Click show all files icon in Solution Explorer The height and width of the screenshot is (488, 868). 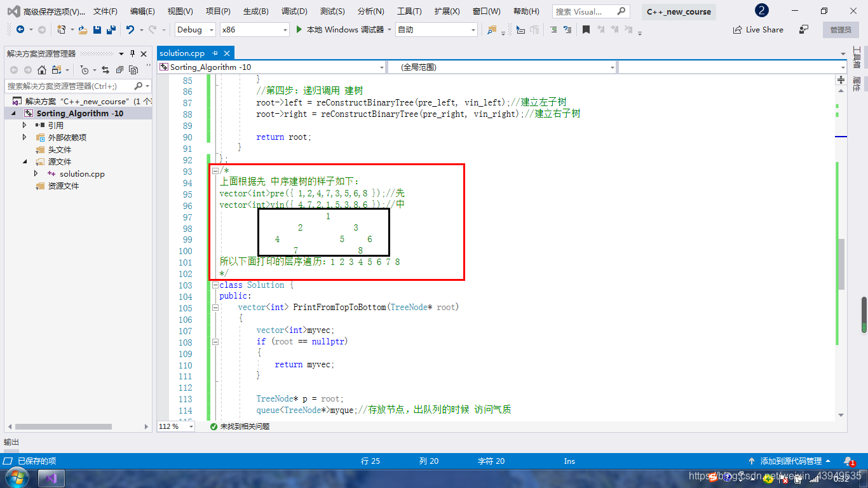click(133, 70)
